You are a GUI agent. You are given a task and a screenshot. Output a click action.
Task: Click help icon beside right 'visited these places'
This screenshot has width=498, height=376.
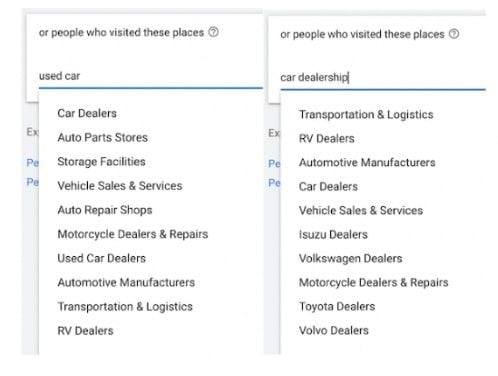click(454, 34)
